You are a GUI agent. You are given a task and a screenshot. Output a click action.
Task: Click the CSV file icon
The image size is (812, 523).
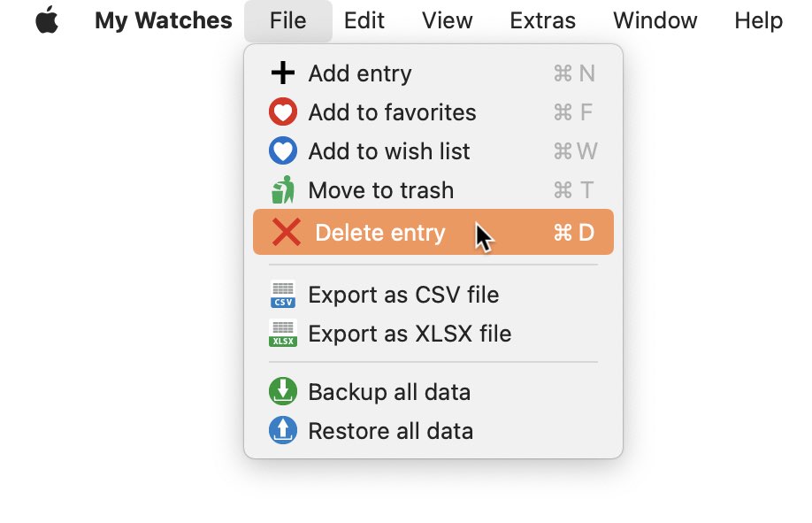(x=283, y=295)
